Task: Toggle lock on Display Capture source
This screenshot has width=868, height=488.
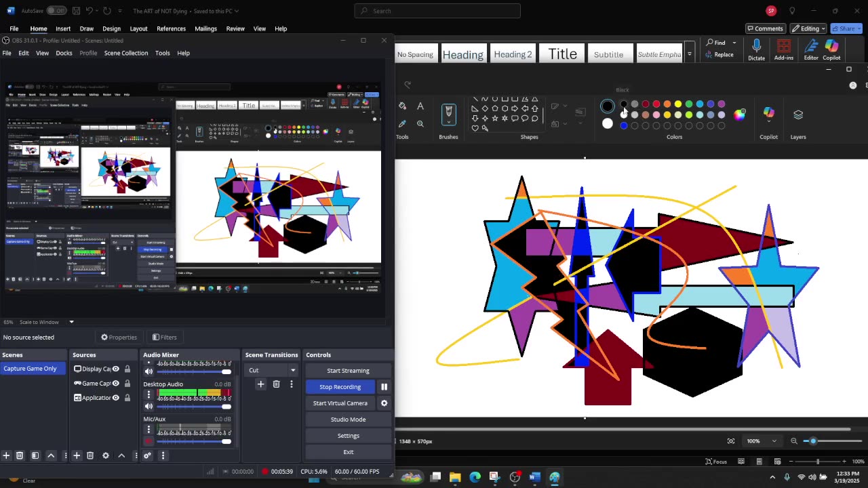Action: (127, 369)
